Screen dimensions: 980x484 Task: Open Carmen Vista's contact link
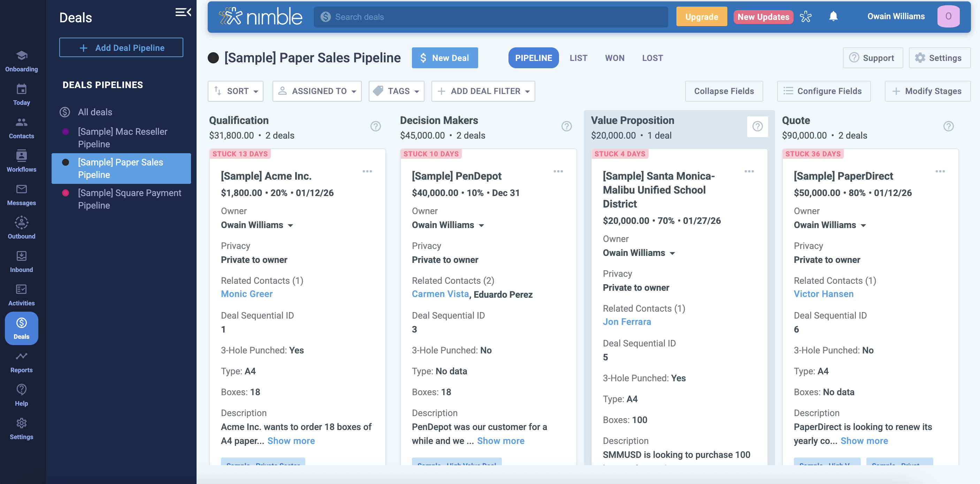point(440,294)
